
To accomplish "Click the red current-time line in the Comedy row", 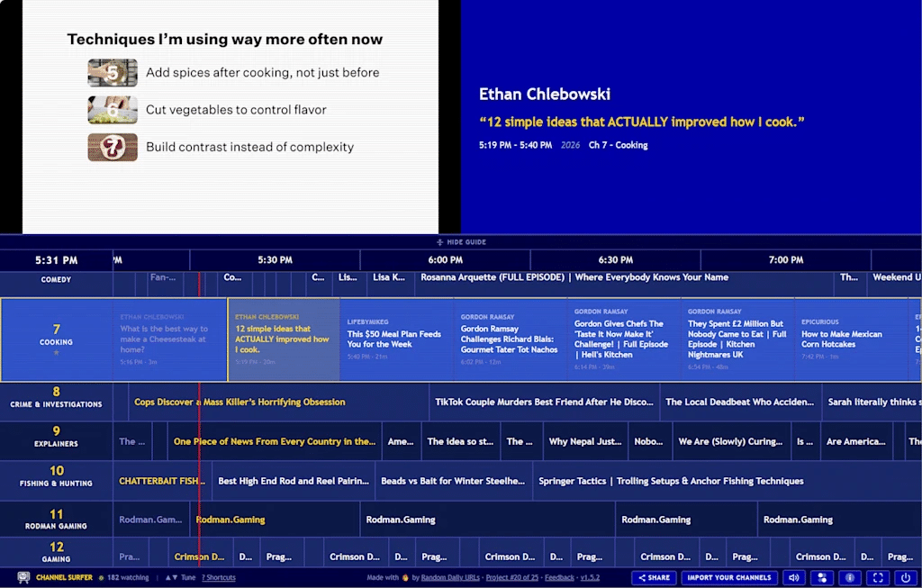I will click(199, 278).
